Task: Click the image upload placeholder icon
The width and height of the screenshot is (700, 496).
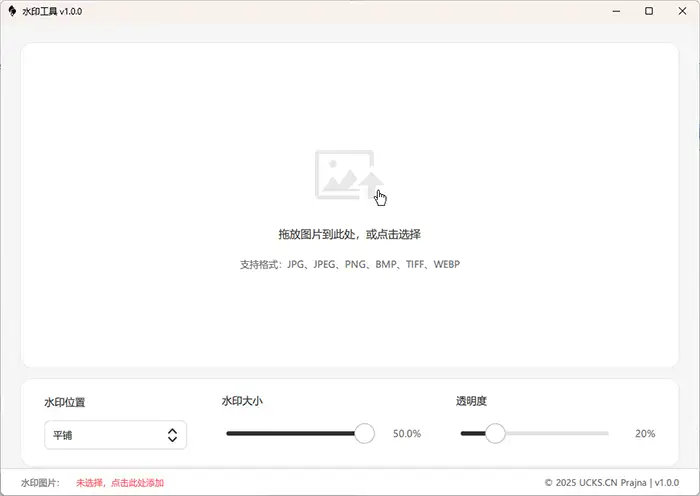Action: coord(349,175)
